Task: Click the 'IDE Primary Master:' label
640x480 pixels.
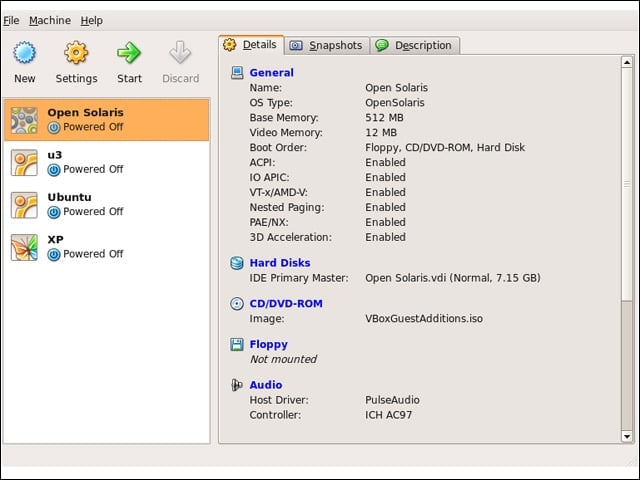Action: click(x=299, y=278)
